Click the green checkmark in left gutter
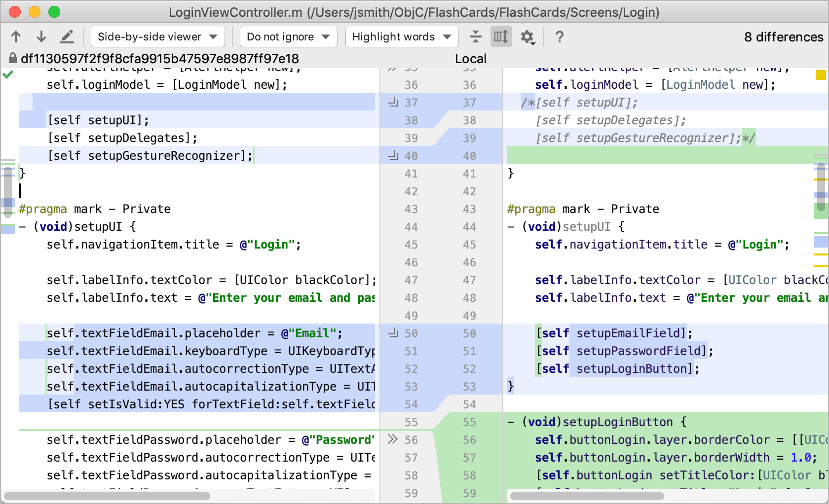The width and height of the screenshot is (829, 504). point(8,75)
